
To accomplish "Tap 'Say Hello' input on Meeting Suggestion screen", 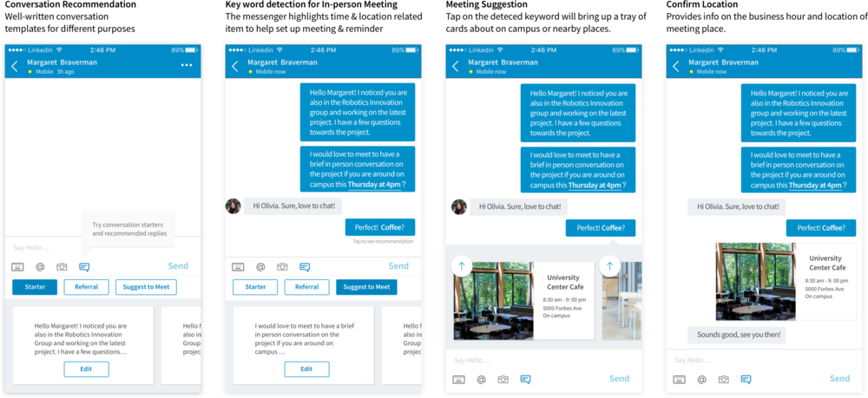I will [x=543, y=361].
